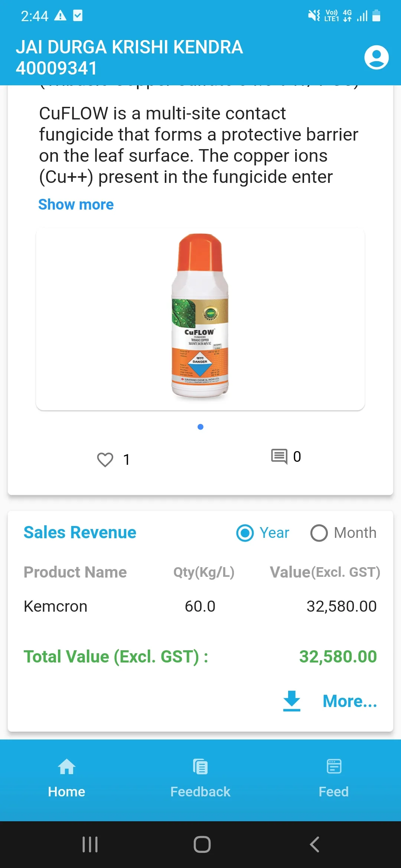Tap the comment count 0

(297, 457)
